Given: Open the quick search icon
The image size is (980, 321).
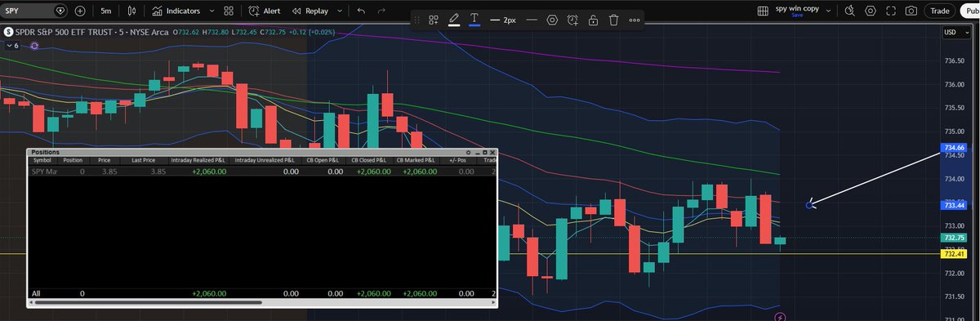Looking at the screenshot, I should point(849,11).
